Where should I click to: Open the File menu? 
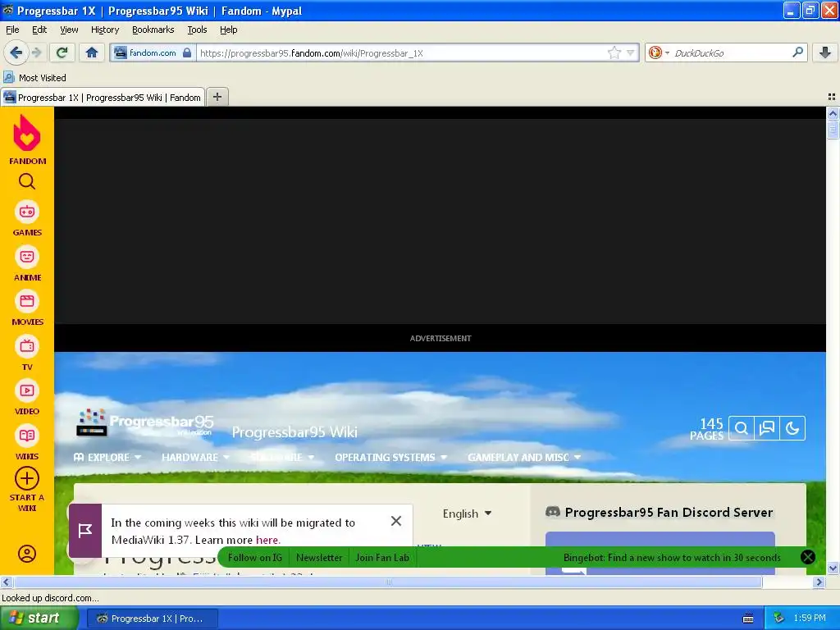[12, 30]
